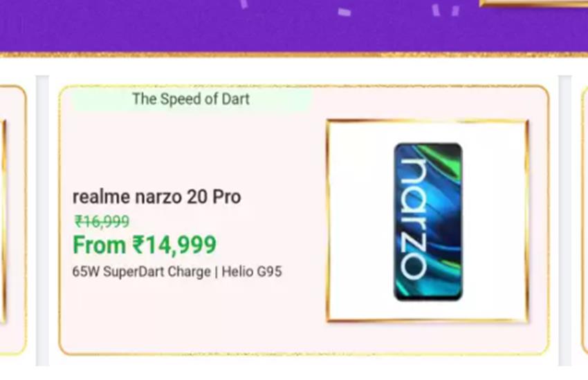This screenshot has width=588, height=380.
Task: Click the rupee symbol in the offer price
Action: coord(138,245)
